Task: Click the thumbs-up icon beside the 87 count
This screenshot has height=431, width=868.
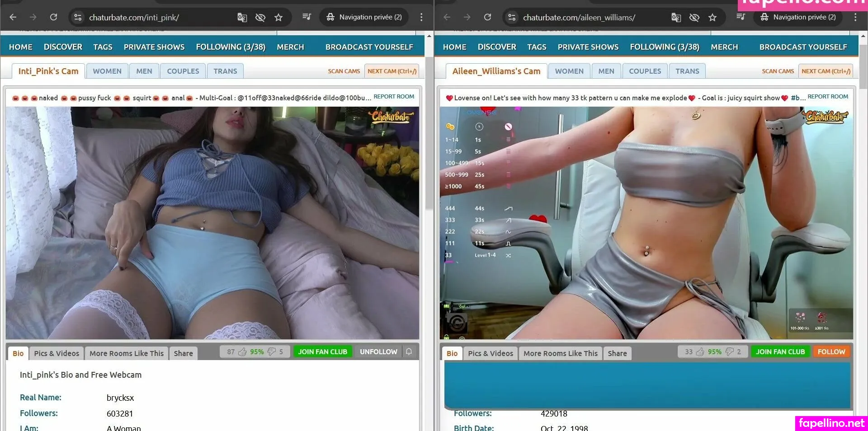Action: [x=243, y=351]
